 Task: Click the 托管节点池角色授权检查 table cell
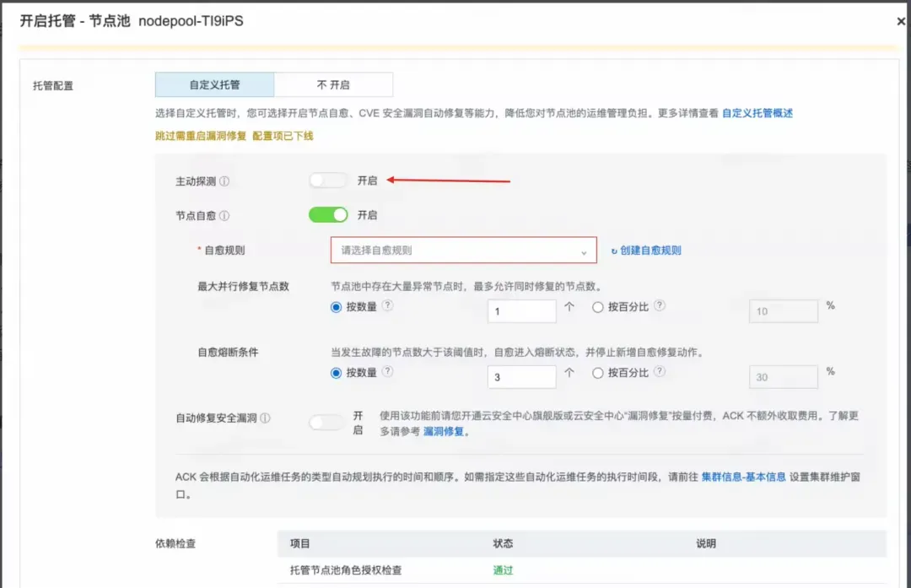(x=346, y=570)
